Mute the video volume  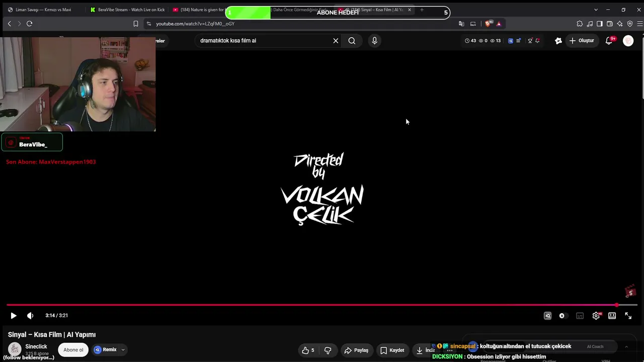30,316
